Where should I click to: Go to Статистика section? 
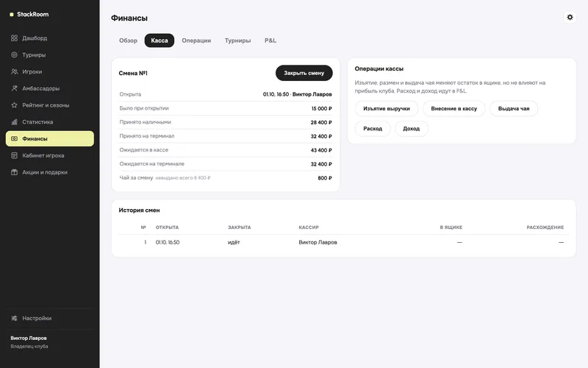pyautogui.click(x=50, y=121)
